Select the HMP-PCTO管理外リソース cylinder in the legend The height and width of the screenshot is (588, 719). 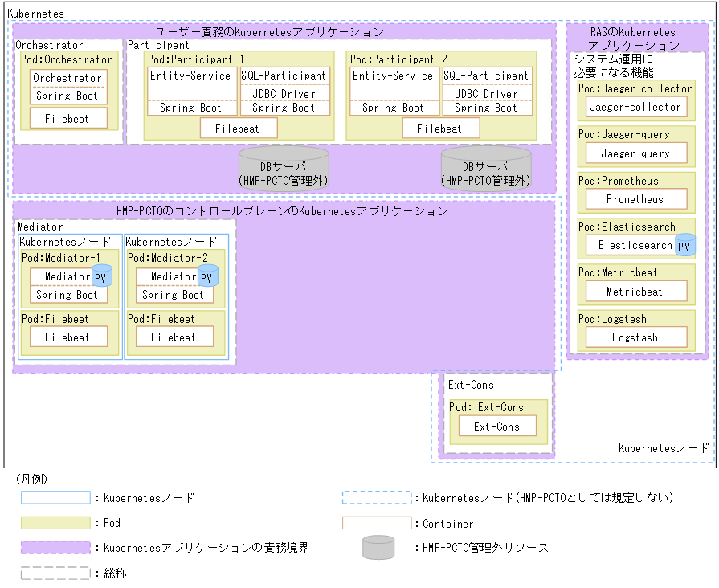tap(376, 547)
